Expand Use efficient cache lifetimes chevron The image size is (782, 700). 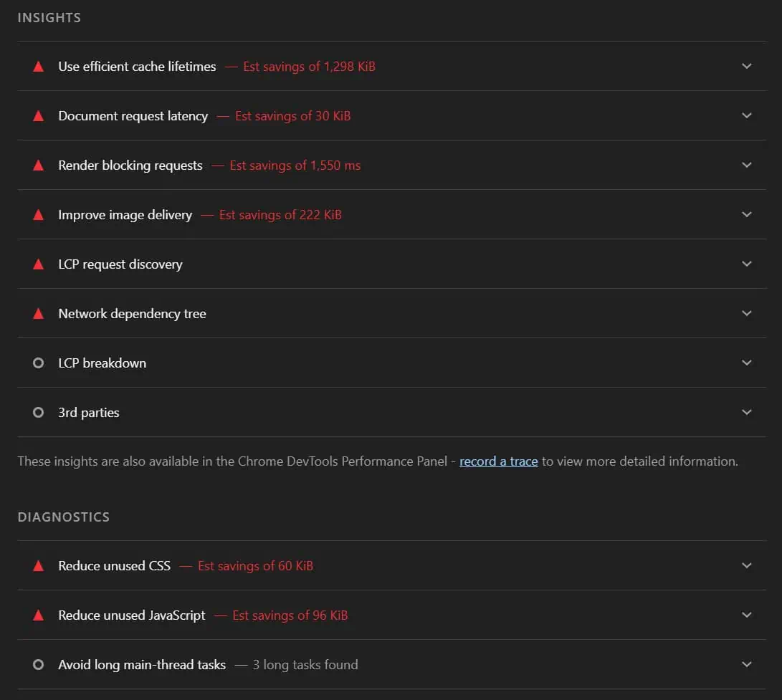[747, 66]
